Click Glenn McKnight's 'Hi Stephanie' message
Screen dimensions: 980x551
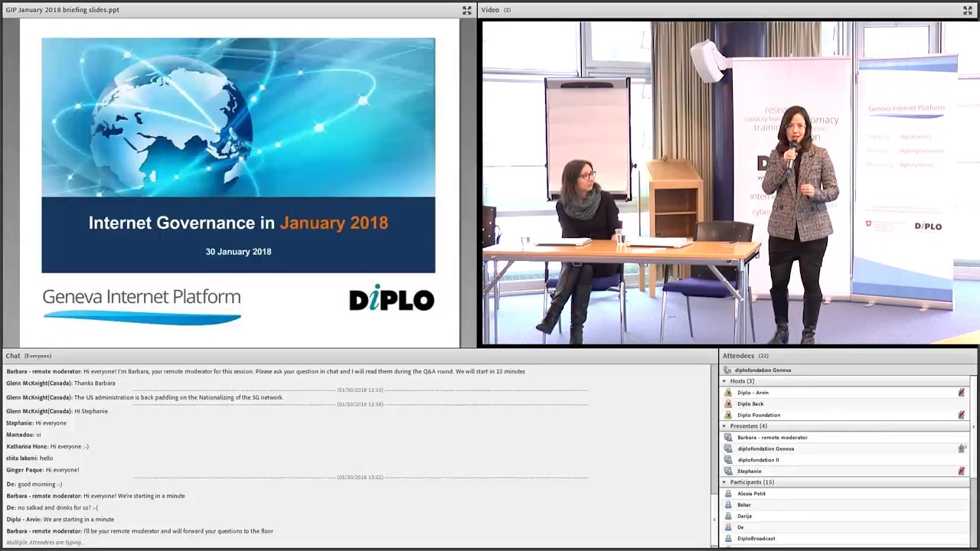57,411
